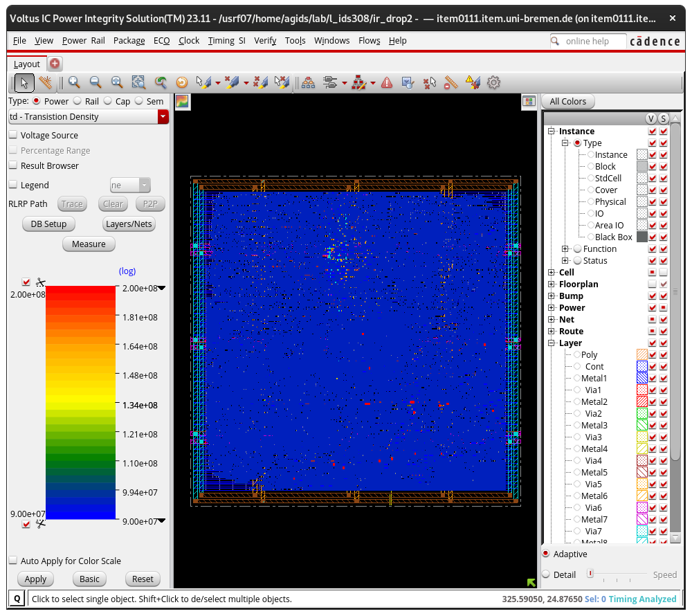Viewport: 692px width, 616px height.
Task: Check the Auto Apply for Color Scale box
Action: tap(13, 561)
